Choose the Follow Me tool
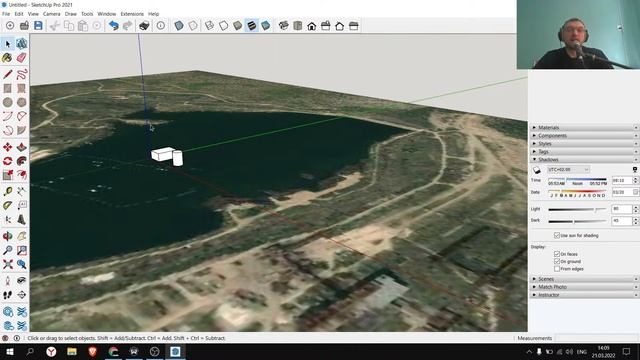 click(x=22, y=161)
